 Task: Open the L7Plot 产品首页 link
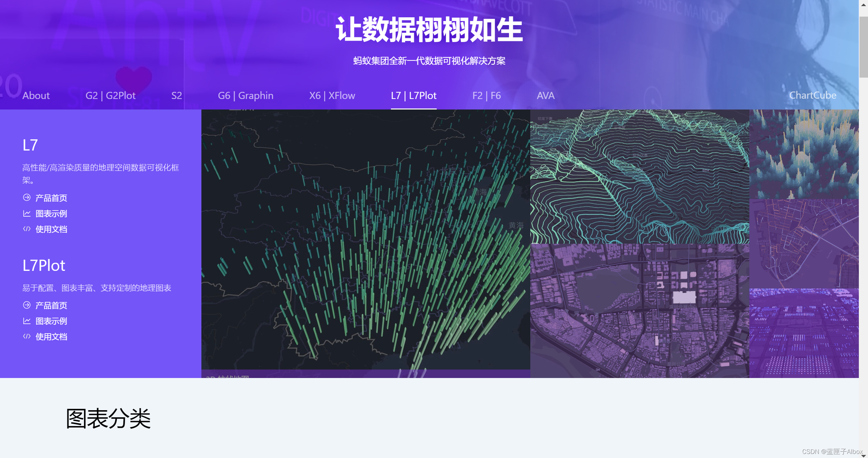point(51,305)
